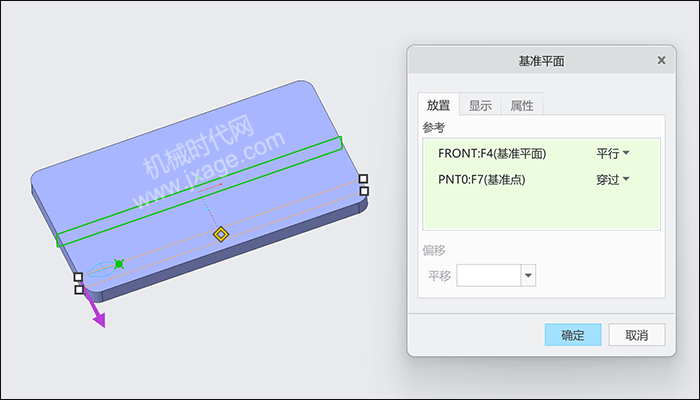Expand the 平移 offset value dropdown arrow
Image resolution: width=700 pixels, height=400 pixels.
(x=528, y=275)
